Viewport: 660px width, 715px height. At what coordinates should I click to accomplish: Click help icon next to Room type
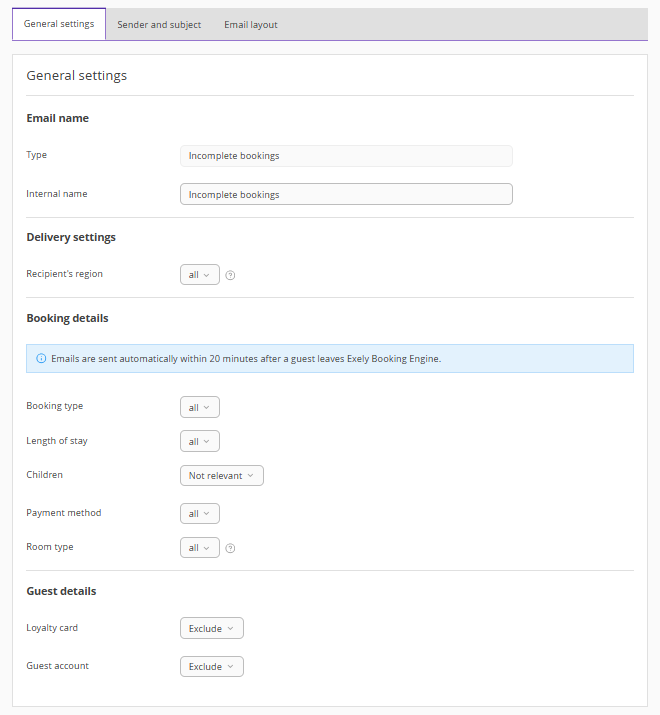point(230,548)
